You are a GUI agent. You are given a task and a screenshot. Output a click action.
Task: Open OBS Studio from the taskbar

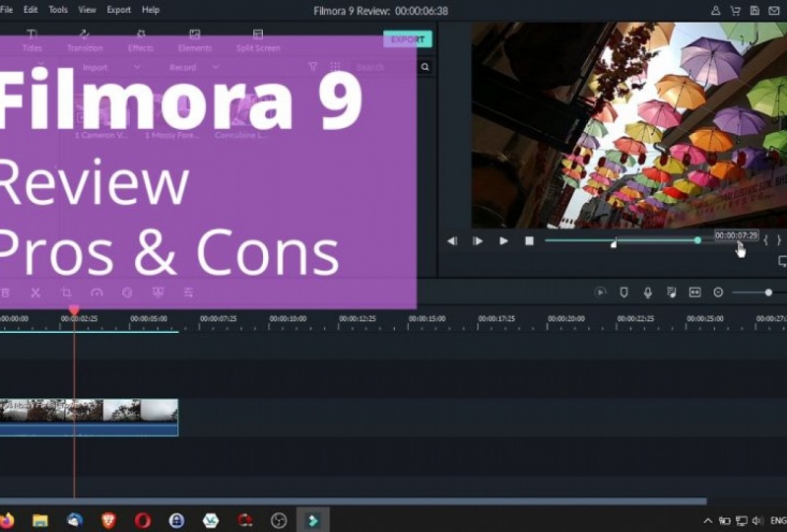(279, 520)
